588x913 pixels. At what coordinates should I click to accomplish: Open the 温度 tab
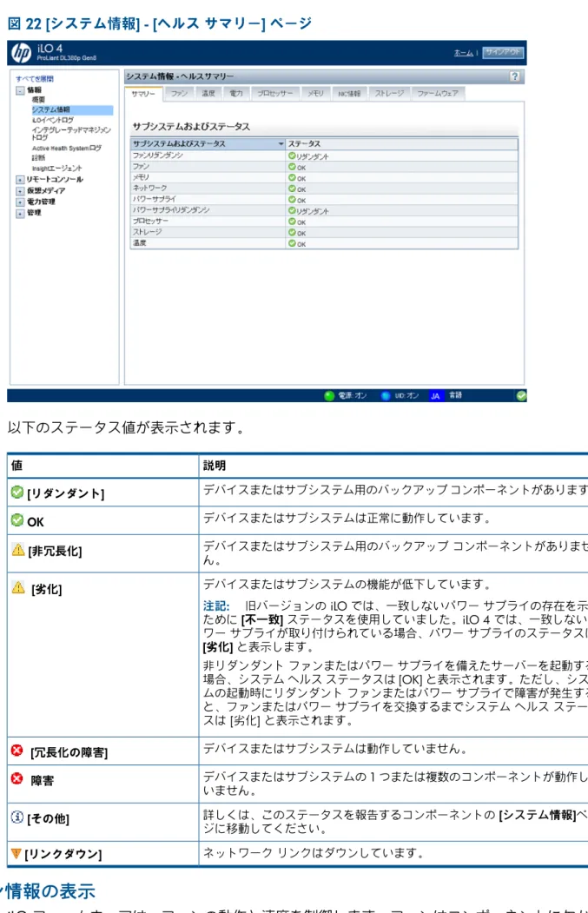(x=208, y=93)
